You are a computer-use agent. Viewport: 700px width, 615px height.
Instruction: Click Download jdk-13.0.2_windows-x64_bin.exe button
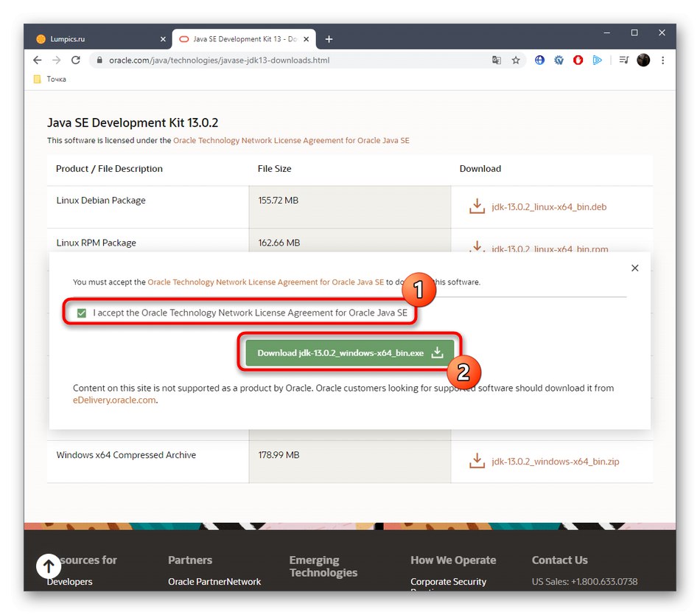coord(350,352)
